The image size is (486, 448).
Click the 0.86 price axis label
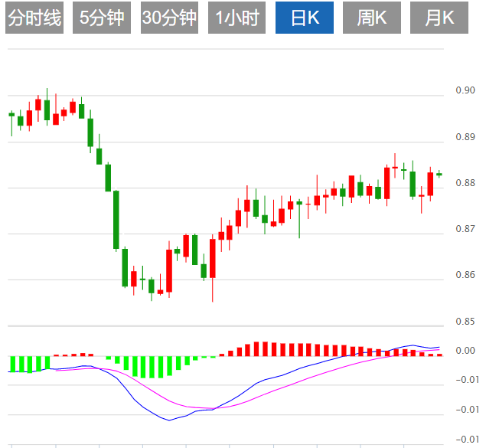pos(465,274)
